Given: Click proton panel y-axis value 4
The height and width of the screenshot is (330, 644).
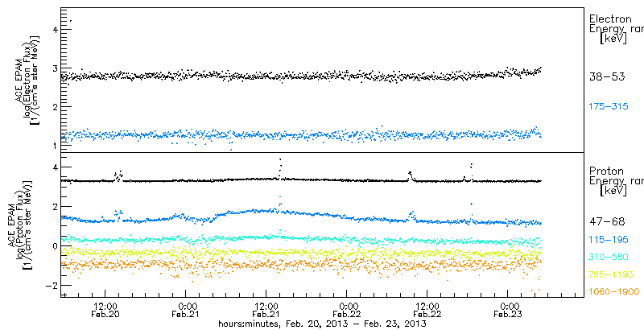Looking at the screenshot, I should click(56, 167).
